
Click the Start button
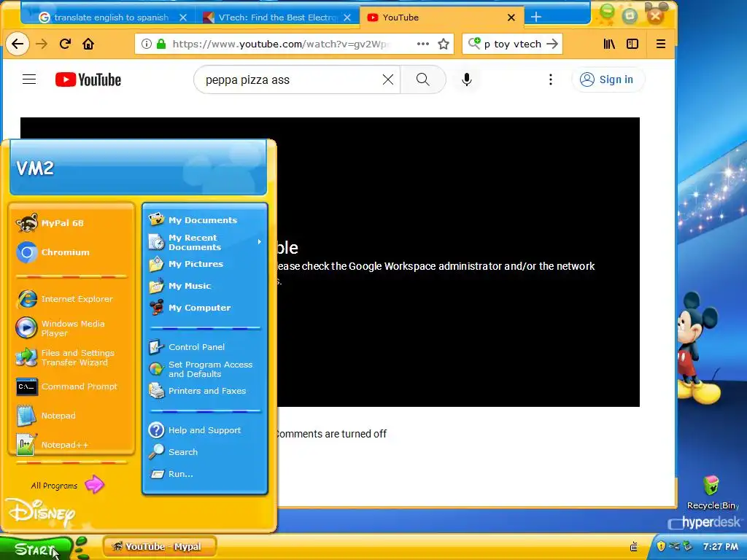click(x=36, y=548)
